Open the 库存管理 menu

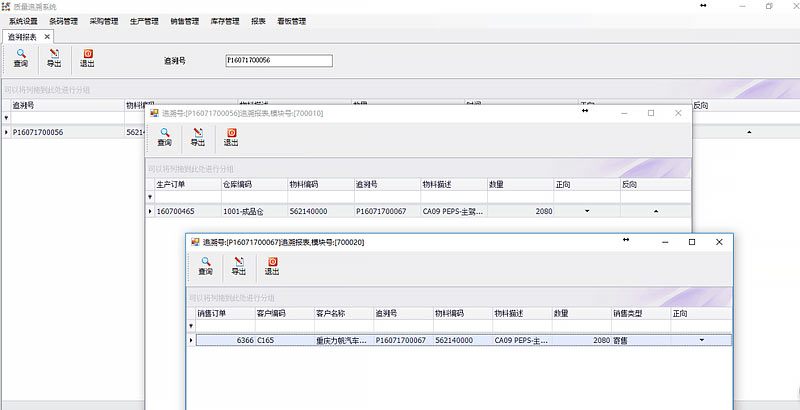pos(225,20)
